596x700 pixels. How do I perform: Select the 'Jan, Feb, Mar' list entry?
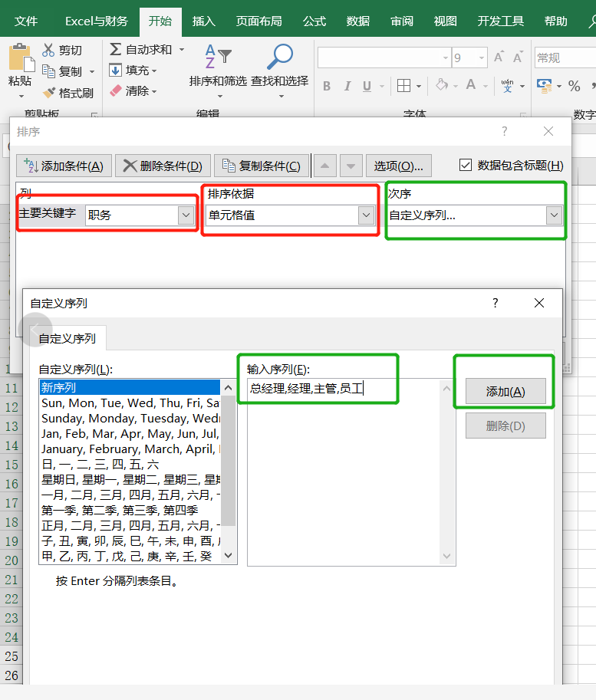coord(130,433)
